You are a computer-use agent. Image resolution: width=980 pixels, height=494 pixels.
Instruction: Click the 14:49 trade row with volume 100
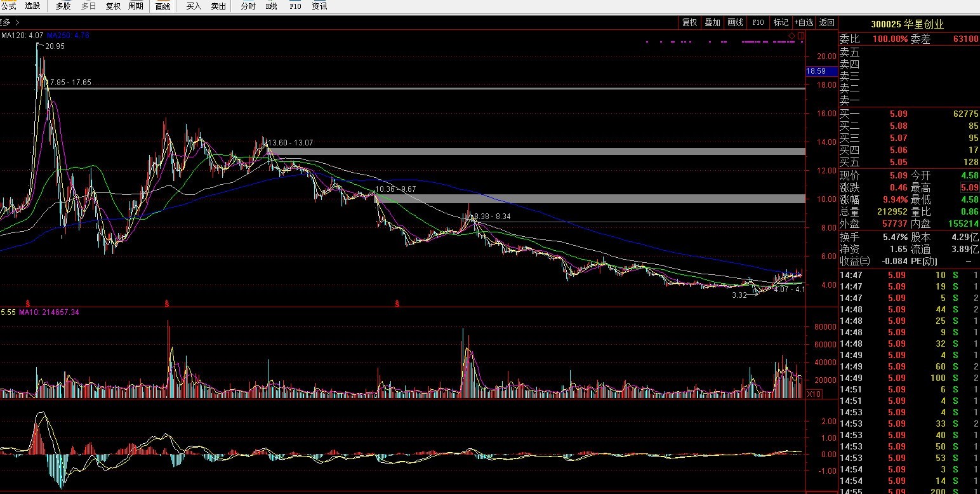click(909, 378)
